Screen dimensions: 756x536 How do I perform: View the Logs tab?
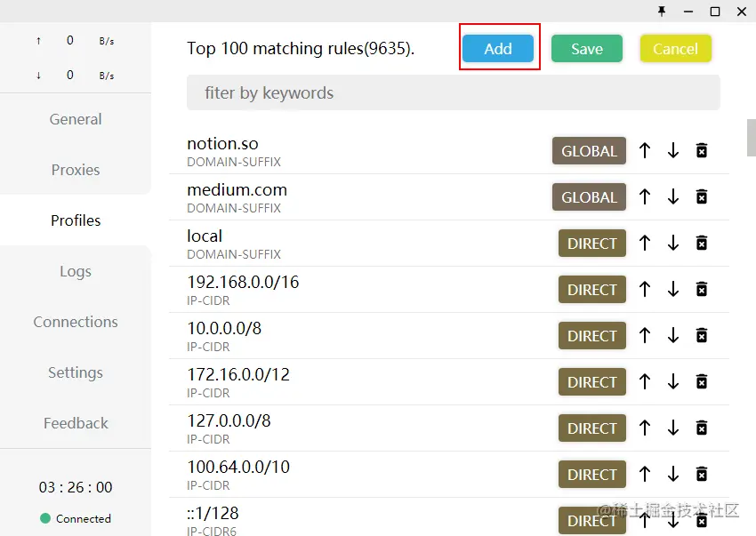click(76, 271)
